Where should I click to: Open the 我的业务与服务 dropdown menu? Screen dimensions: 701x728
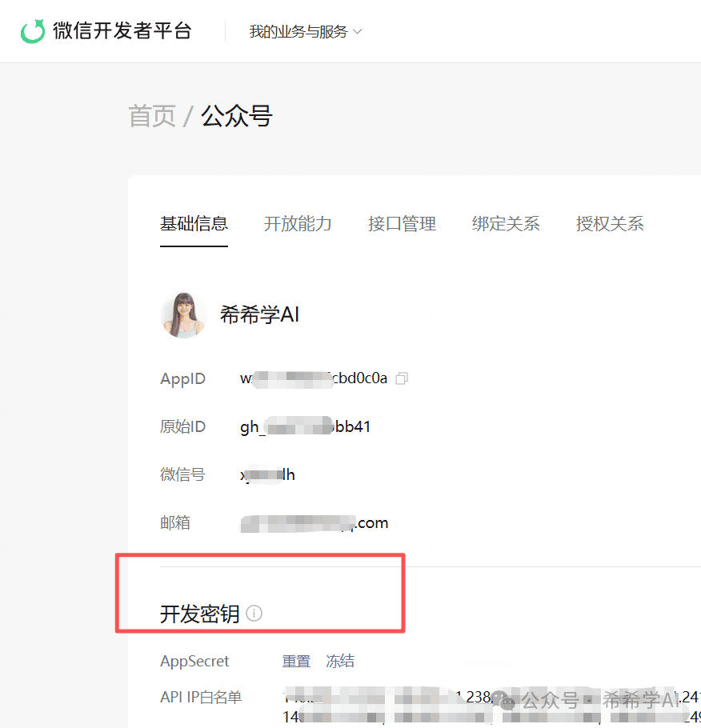tap(305, 31)
